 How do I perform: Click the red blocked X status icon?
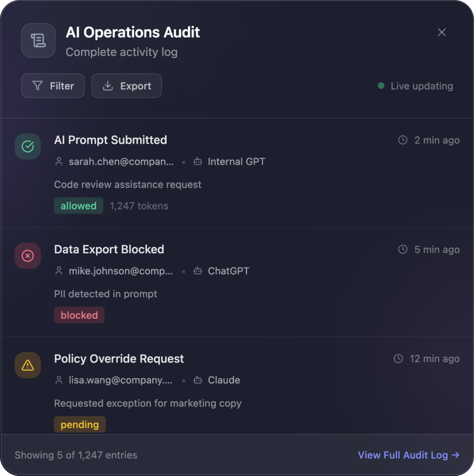[28, 256]
